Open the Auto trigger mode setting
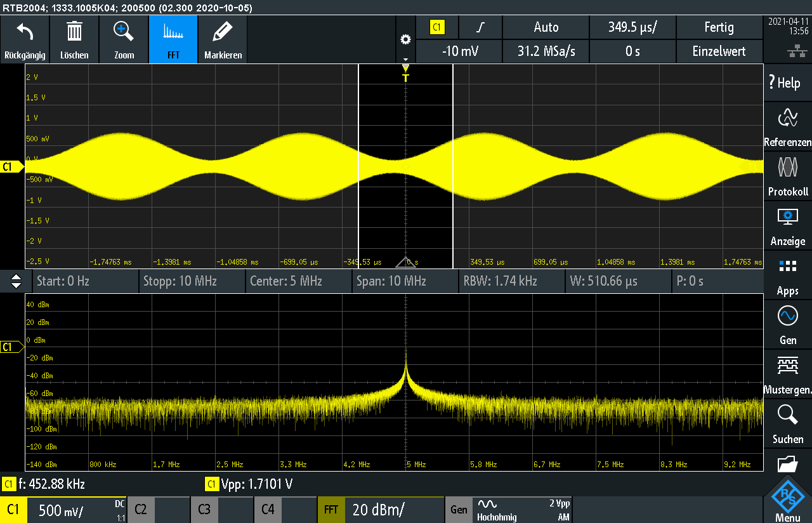Viewport: 812px width, 523px height. 546,27
